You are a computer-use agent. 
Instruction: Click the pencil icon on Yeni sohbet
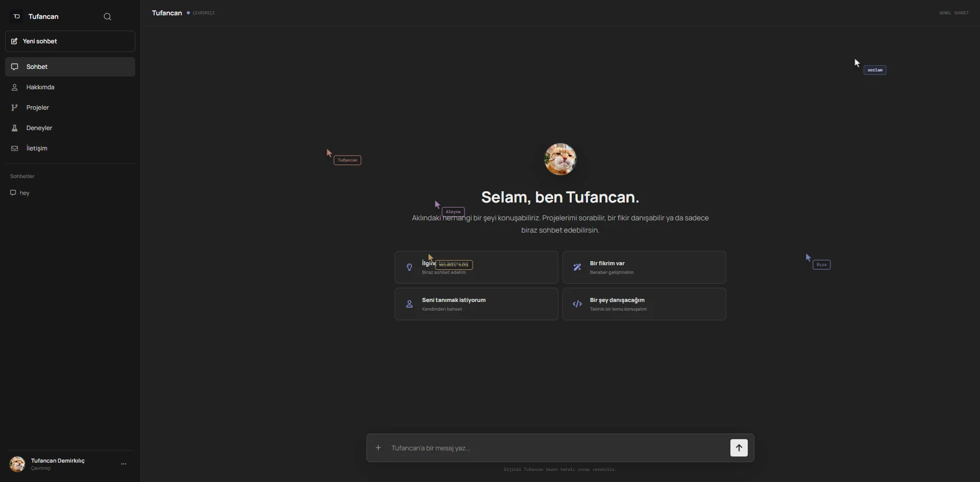coord(14,41)
